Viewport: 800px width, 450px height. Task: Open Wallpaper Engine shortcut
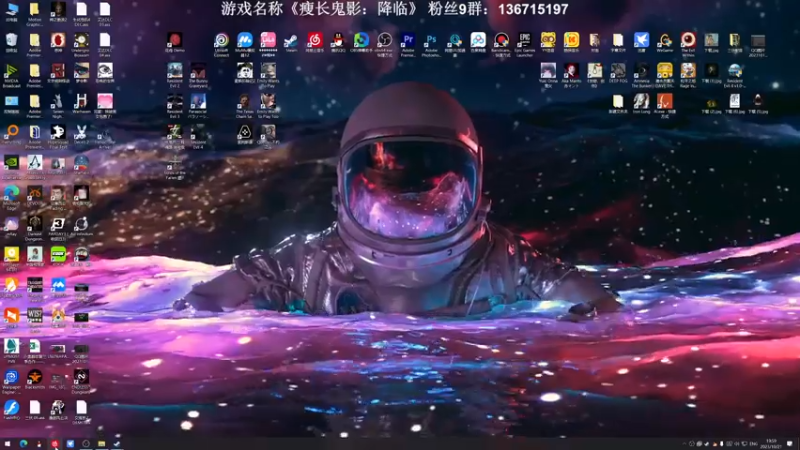click(x=11, y=382)
